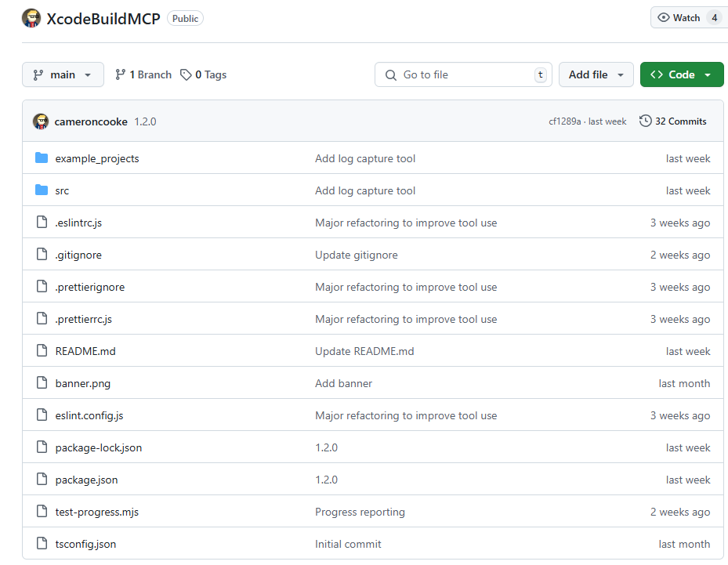Open the 32 Commits history link
Image resolution: width=728 pixels, height=565 pixels.
click(x=673, y=121)
